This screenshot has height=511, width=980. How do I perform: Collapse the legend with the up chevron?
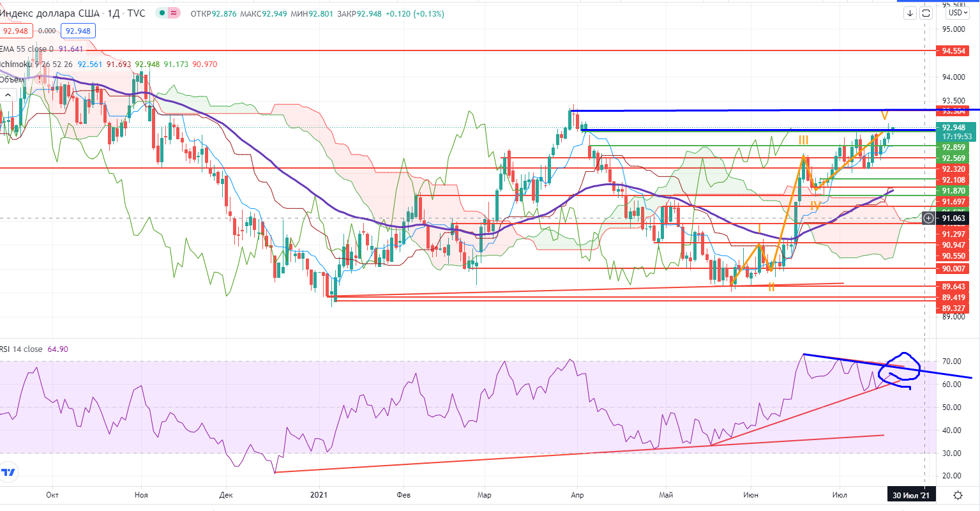[x=8, y=94]
